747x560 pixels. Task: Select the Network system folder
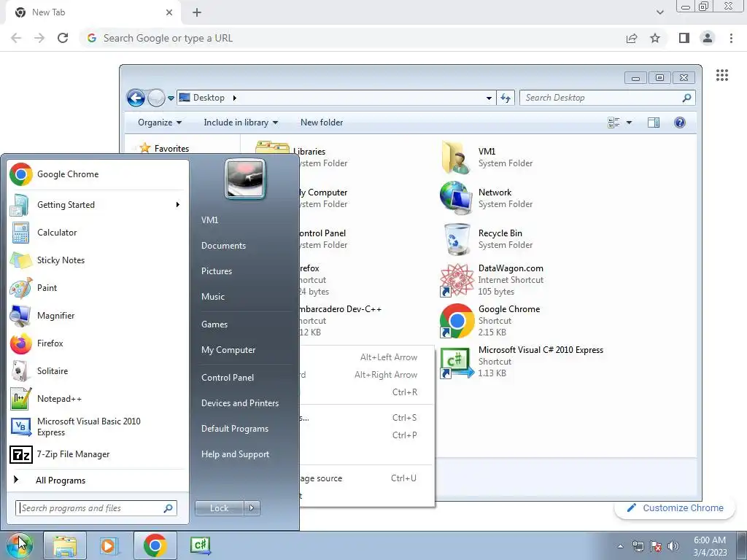(x=486, y=198)
